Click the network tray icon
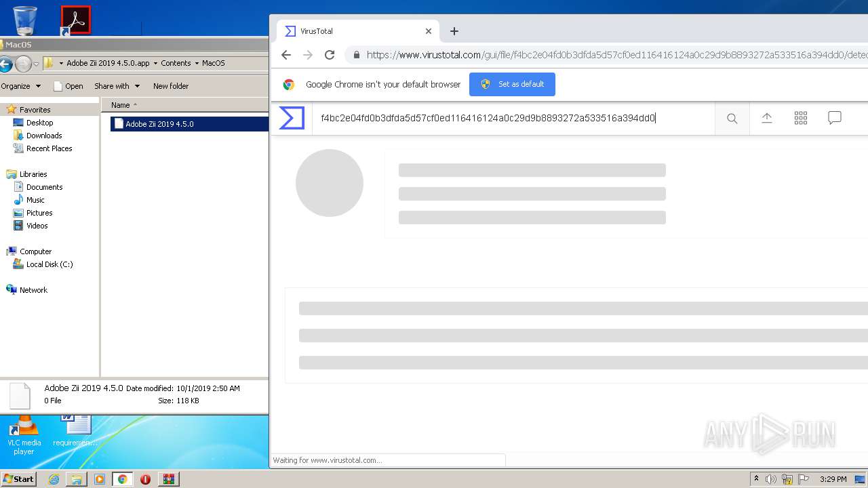This screenshot has width=868, height=488. pos(787,479)
